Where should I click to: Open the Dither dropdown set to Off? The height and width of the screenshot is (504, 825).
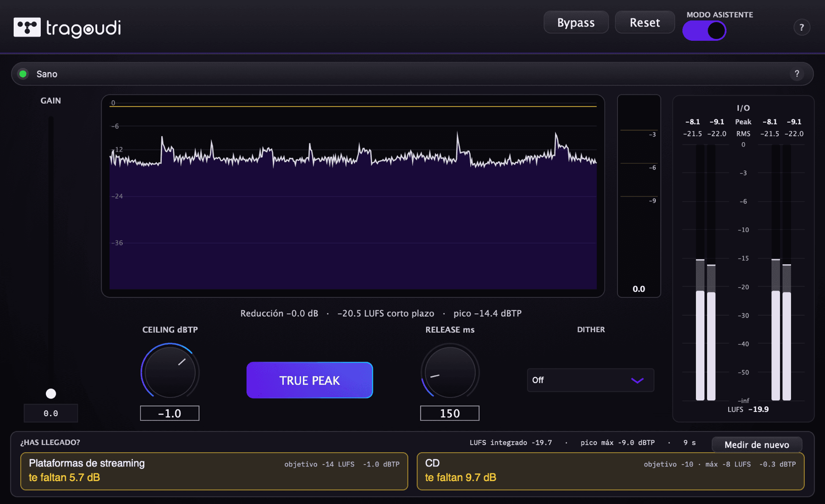click(x=590, y=380)
